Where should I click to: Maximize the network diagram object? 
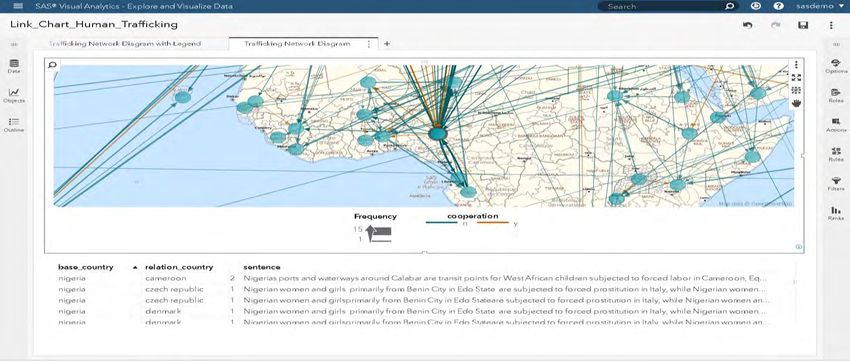pos(796,78)
